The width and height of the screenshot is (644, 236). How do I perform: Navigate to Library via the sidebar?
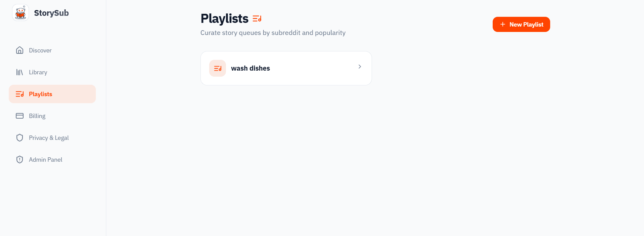(38, 72)
